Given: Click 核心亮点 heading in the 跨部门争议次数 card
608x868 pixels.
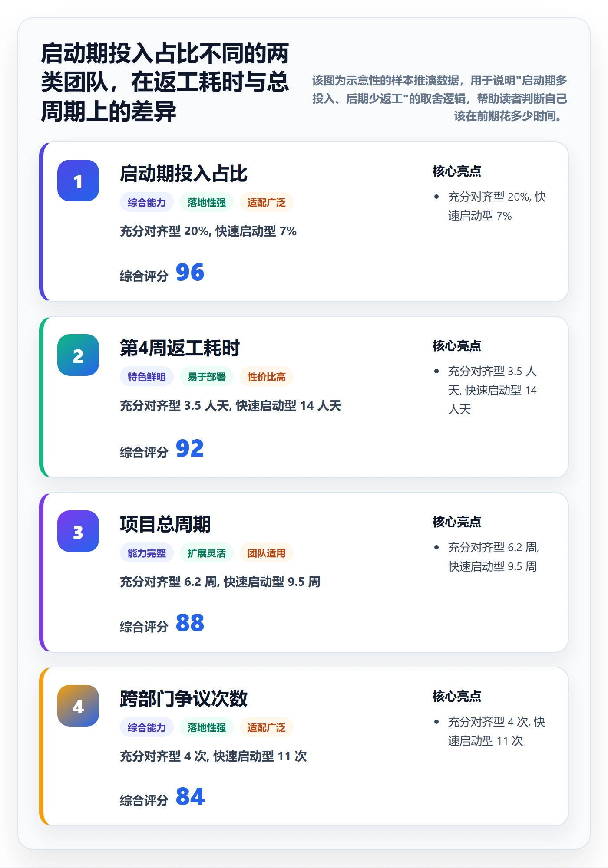Looking at the screenshot, I should (457, 697).
